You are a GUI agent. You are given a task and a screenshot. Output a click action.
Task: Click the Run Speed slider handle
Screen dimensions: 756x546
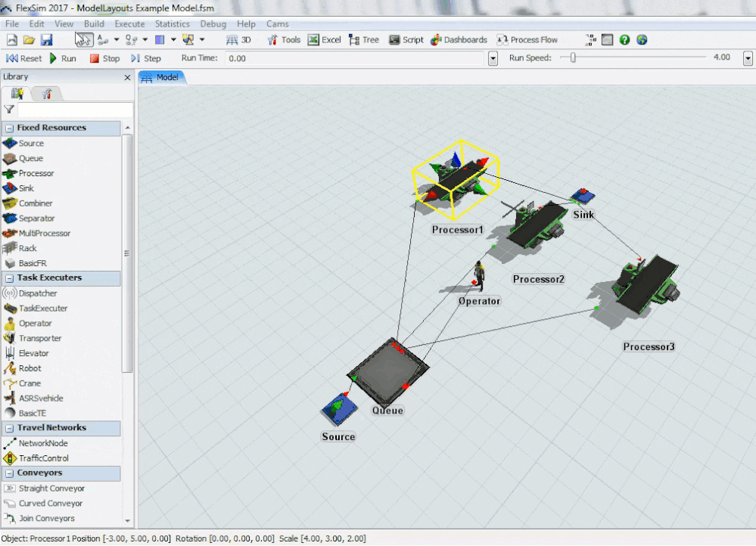point(573,57)
